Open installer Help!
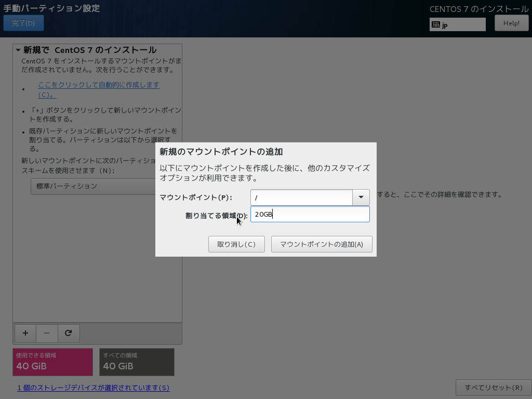Viewport: 532px width, 399px height. click(x=511, y=22)
